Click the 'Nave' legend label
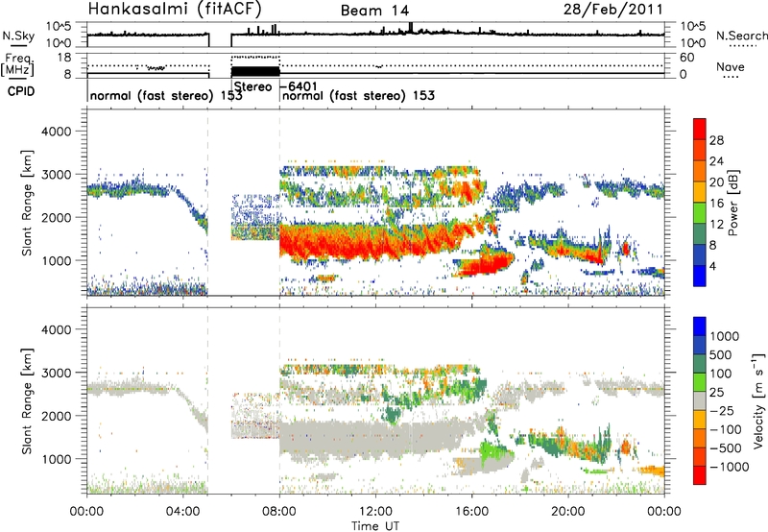 click(731, 66)
